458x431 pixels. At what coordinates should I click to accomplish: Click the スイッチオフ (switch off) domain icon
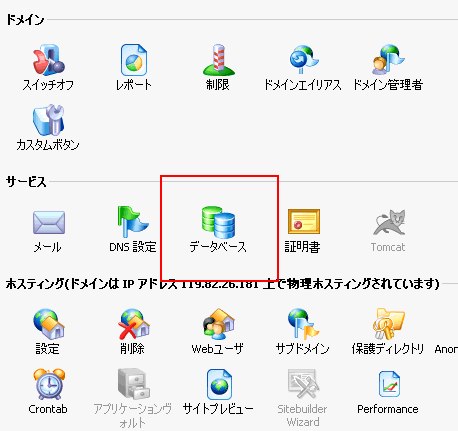pos(49,60)
